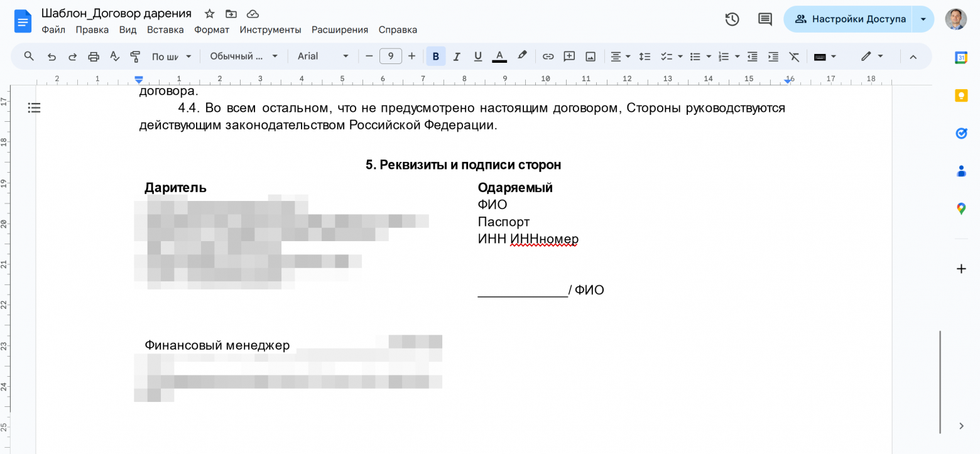
Task: Open the Правка menu
Action: coord(92,30)
